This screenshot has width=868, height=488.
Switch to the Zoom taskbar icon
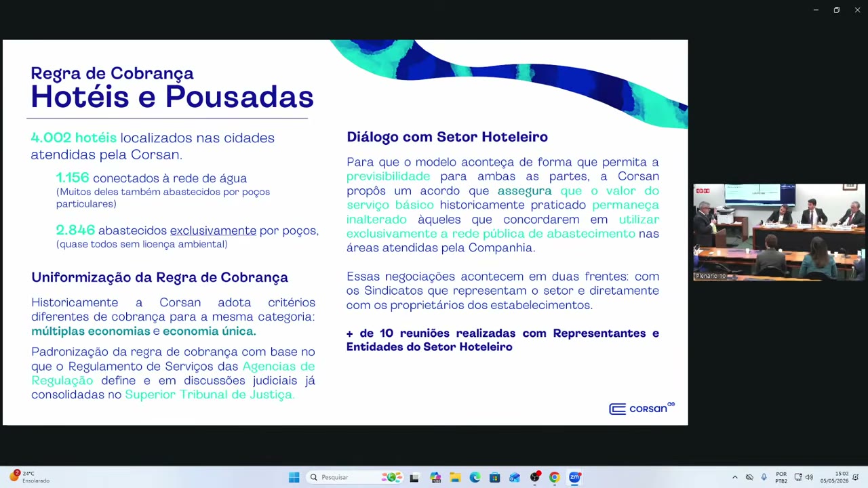pyautogui.click(x=574, y=477)
